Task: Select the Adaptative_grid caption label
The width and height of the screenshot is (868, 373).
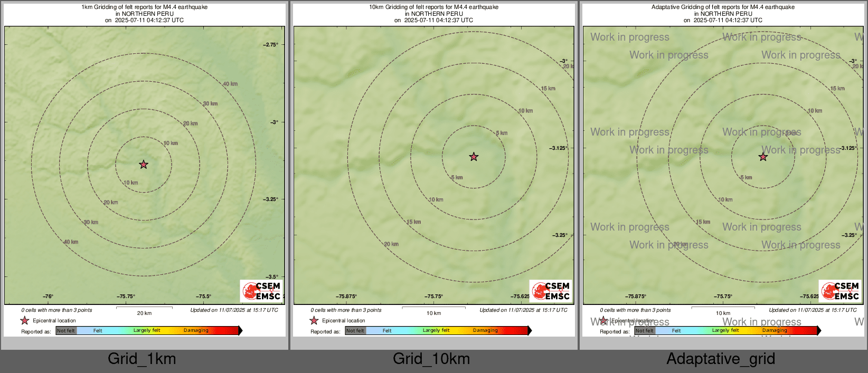Action: point(721,359)
